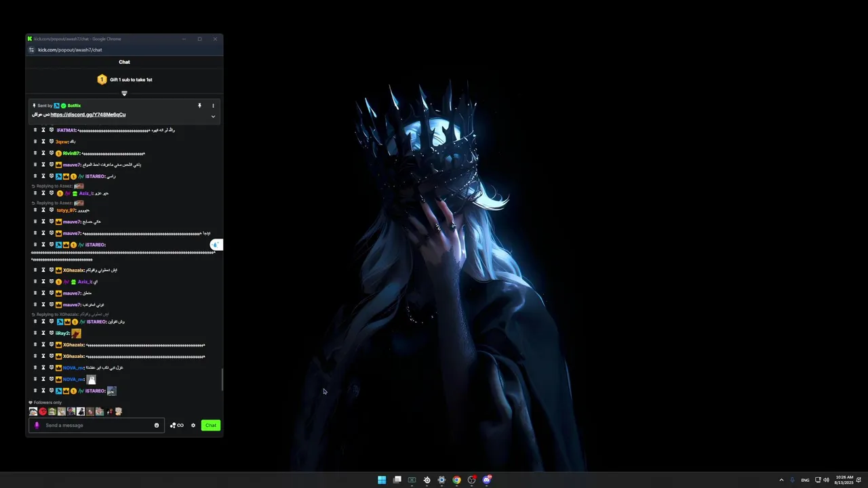The width and height of the screenshot is (868, 488).
Task: Focus the 'Send a message' field
Action: click(x=96, y=426)
